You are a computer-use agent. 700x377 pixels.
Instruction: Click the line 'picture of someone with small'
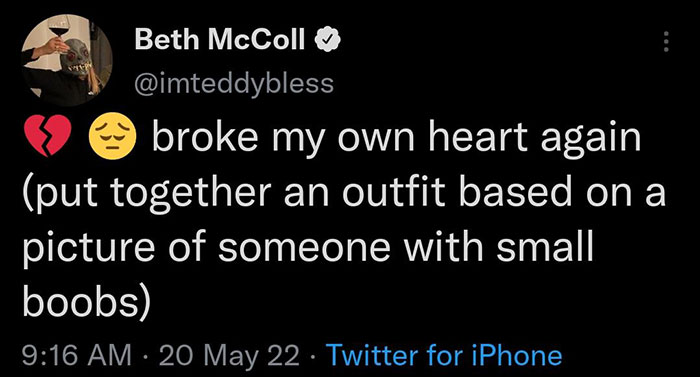click(308, 245)
